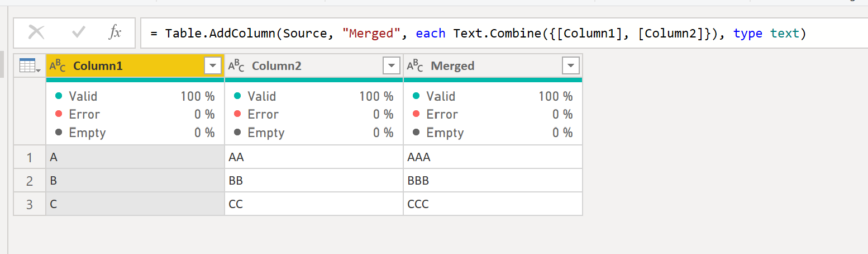This screenshot has width=868, height=254.
Task: Open the Column2 filter dropdown
Action: (392, 66)
